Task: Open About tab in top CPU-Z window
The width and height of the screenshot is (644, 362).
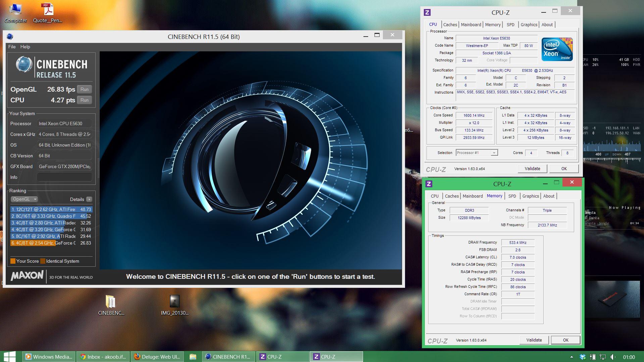Action: [x=547, y=24]
